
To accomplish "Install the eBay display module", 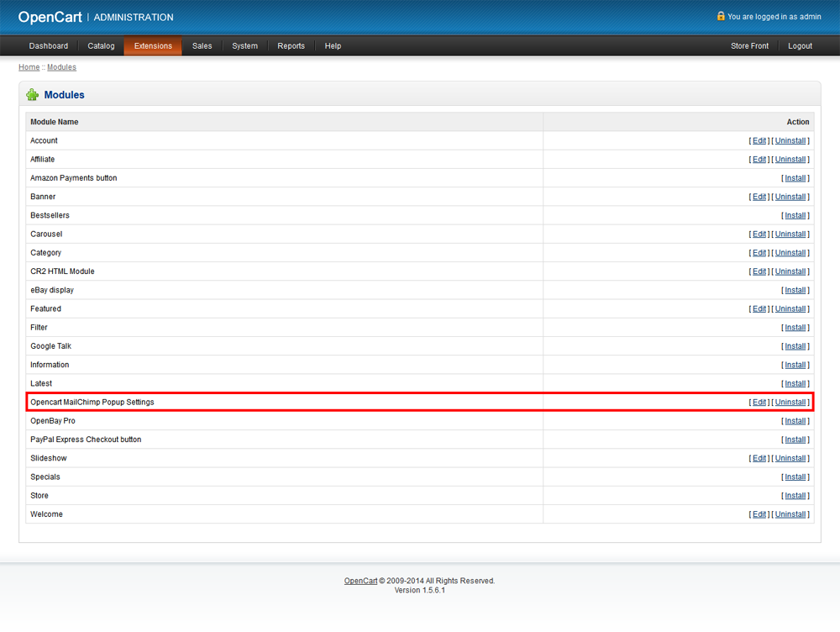I will point(795,290).
